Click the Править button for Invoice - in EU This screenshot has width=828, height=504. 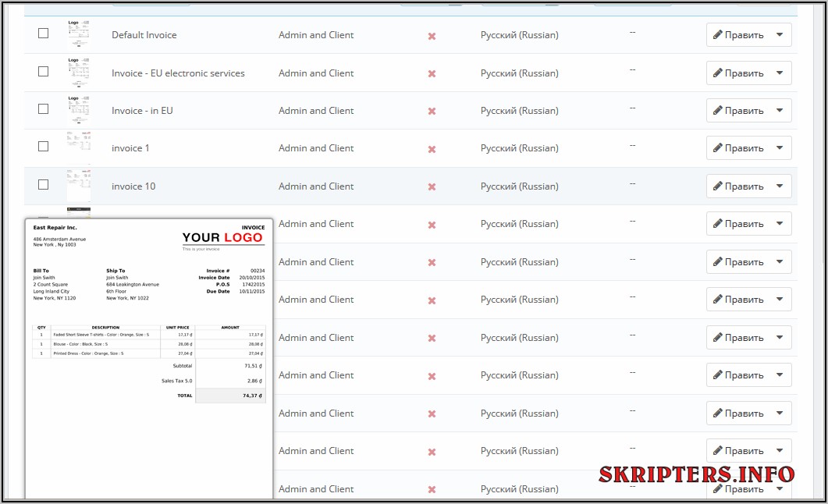tap(738, 110)
